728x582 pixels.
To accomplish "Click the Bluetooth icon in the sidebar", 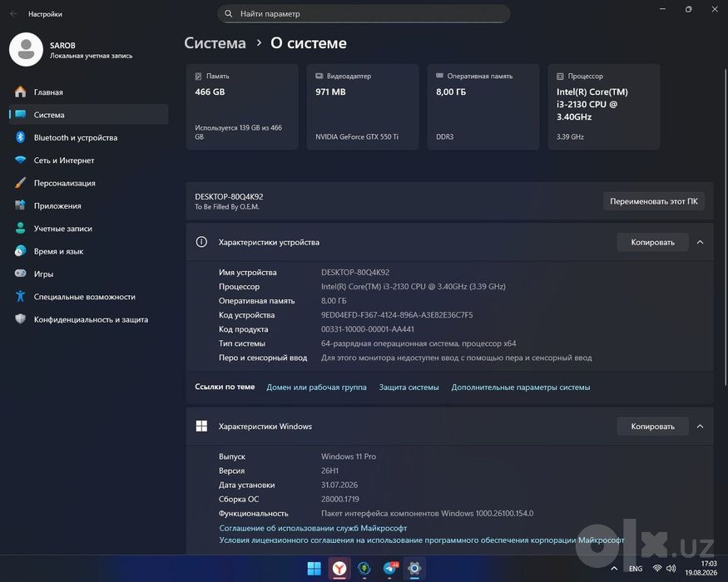I will [21, 137].
